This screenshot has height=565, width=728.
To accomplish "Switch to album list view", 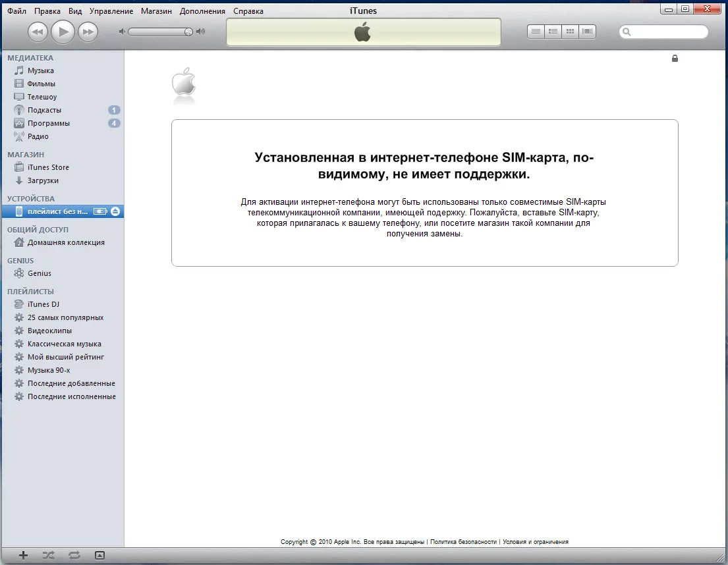I will [x=553, y=32].
